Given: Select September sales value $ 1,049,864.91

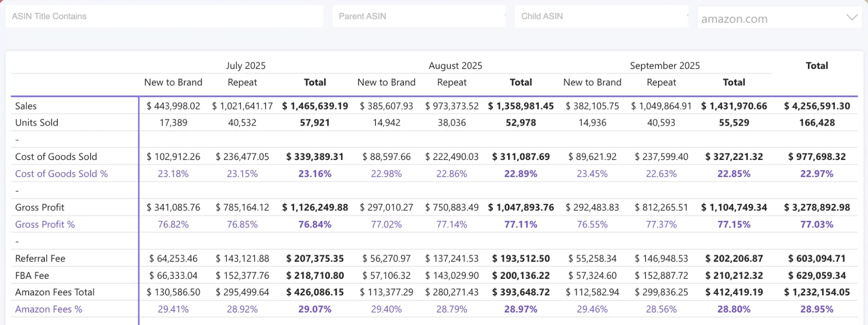Looking at the screenshot, I should click(x=661, y=106).
